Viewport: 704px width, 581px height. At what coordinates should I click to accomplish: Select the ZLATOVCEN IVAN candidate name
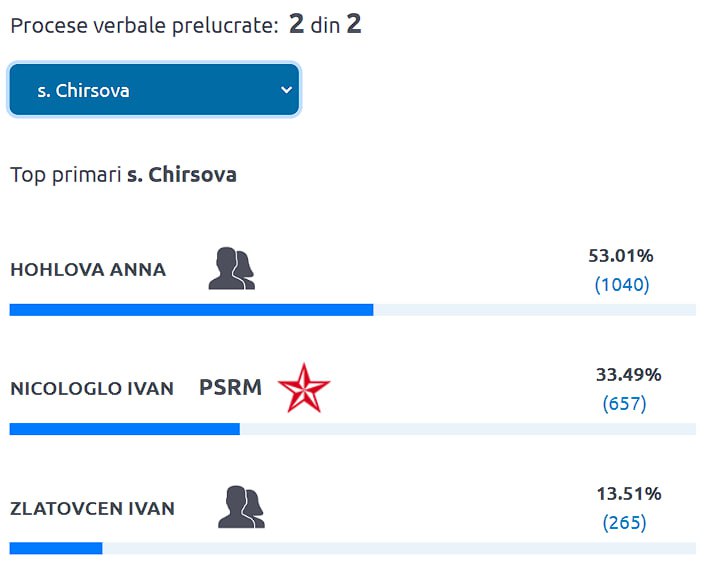point(92,508)
